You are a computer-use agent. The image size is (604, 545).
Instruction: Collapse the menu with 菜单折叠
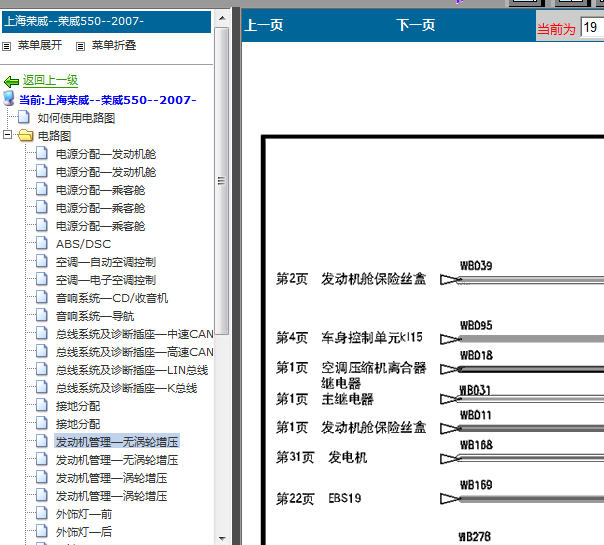click(x=114, y=45)
